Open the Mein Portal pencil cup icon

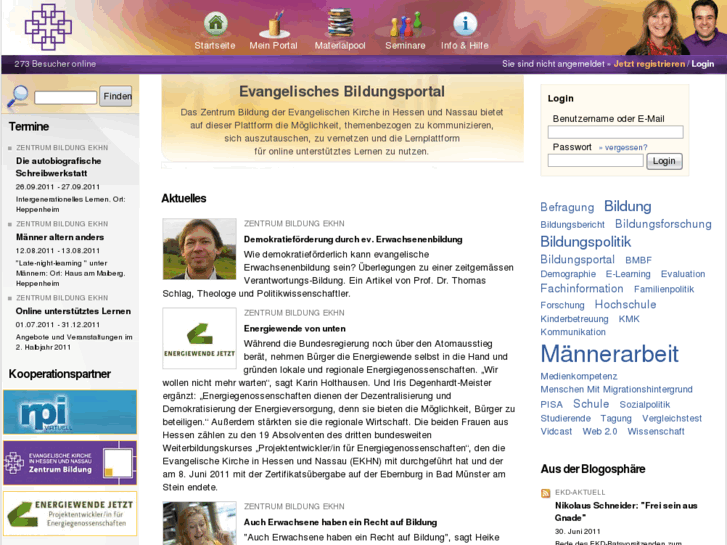(x=274, y=24)
